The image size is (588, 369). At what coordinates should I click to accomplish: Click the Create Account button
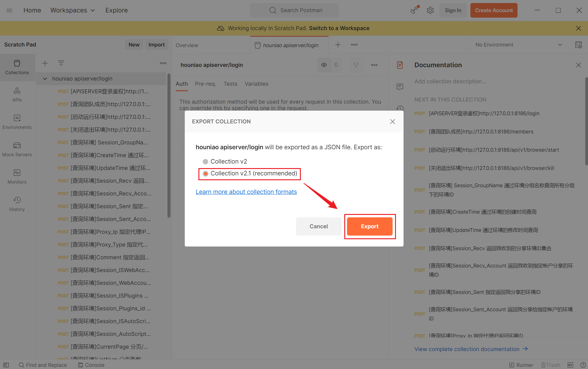(x=494, y=10)
